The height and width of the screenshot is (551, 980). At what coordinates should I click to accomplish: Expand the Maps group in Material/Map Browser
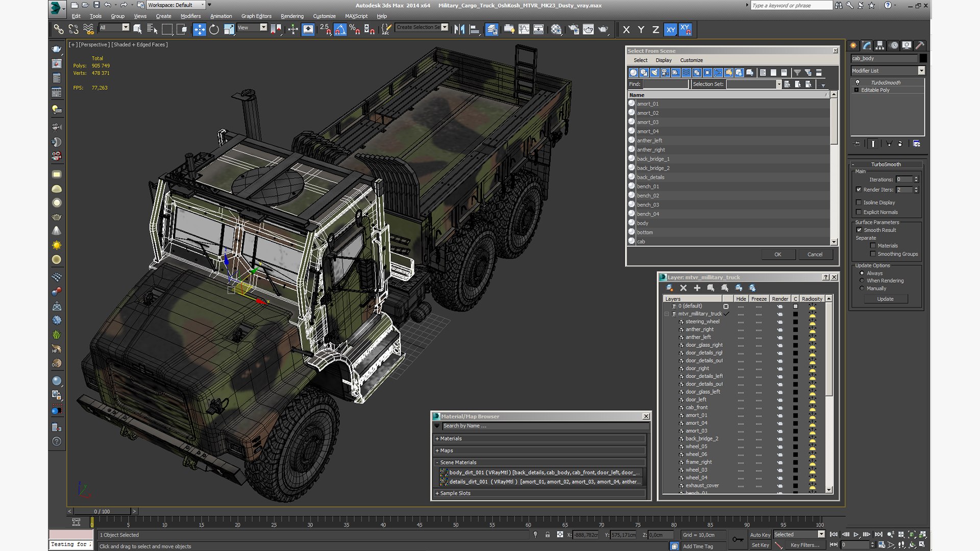[x=437, y=451]
